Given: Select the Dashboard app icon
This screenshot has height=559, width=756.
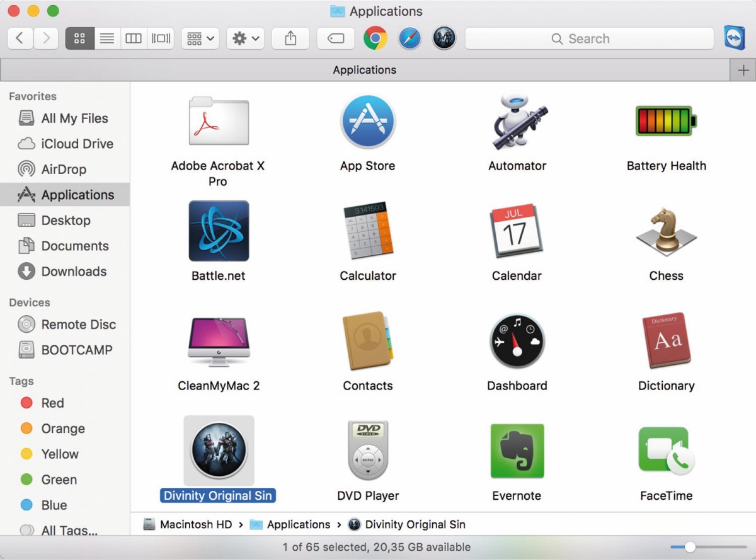Looking at the screenshot, I should point(517,341).
